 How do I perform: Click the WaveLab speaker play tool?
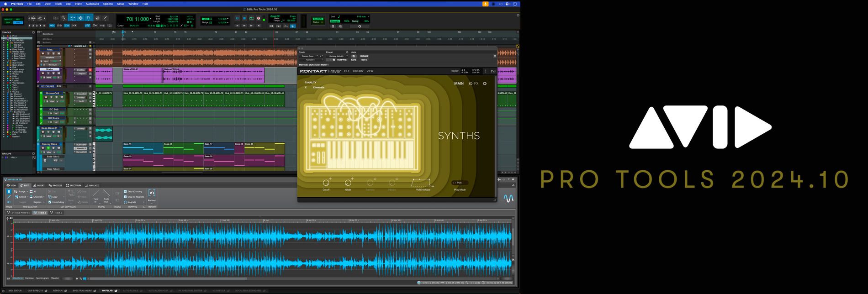click(x=9, y=202)
